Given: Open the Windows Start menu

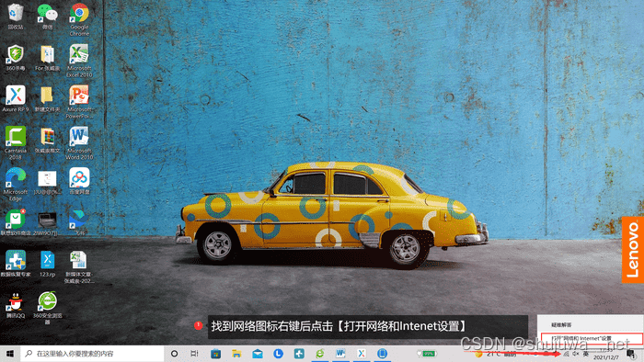Looking at the screenshot, I should [10, 354].
